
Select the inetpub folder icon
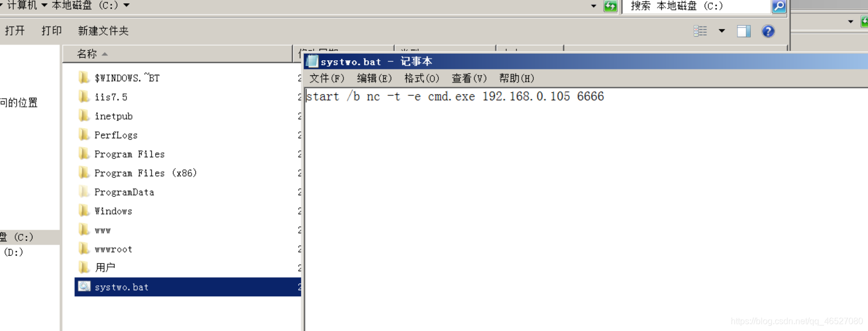pos(84,116)
